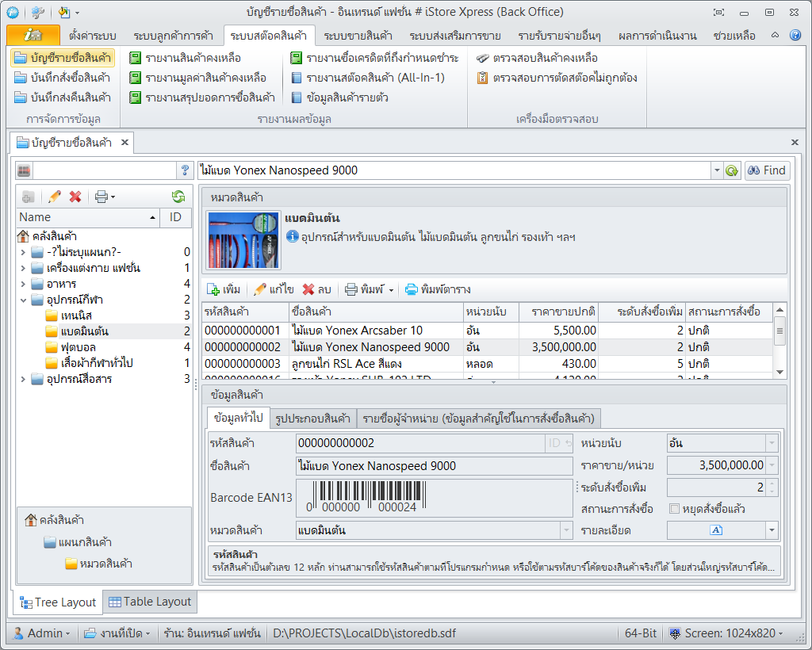Select the ฟุตบอล category in tree
Screen dimensions: 812x650
79,347
